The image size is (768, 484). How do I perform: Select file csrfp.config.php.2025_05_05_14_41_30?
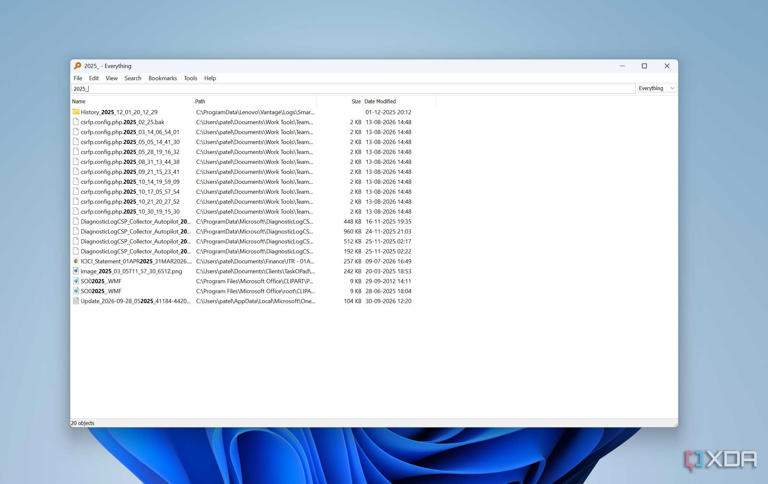[x=130, y=142]
